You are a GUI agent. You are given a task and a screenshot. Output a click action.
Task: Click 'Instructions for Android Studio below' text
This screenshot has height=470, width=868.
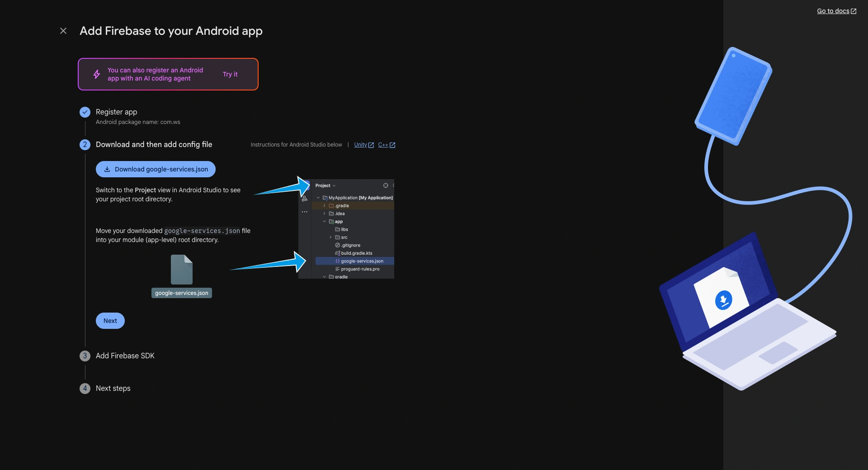click(x=296, y=145)
